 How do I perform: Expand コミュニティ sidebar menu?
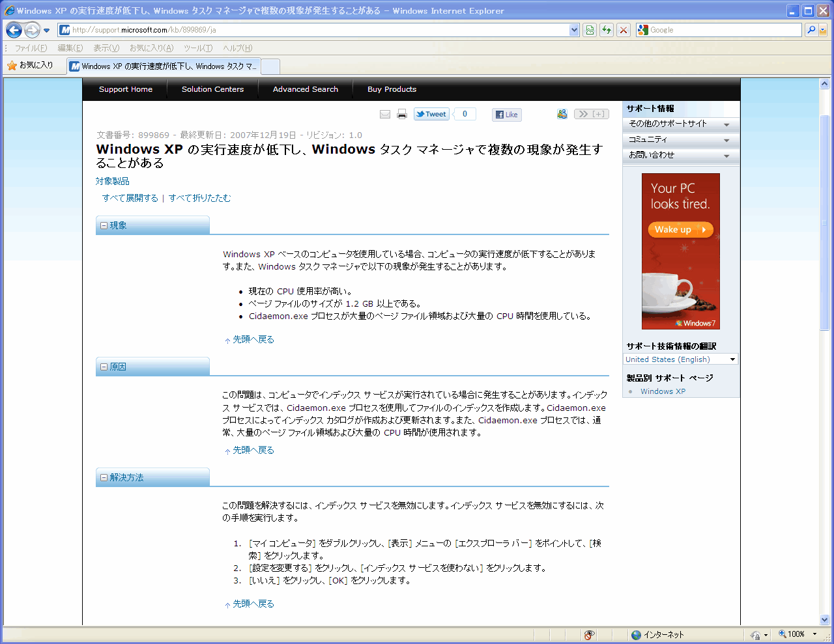pos(681,139)
